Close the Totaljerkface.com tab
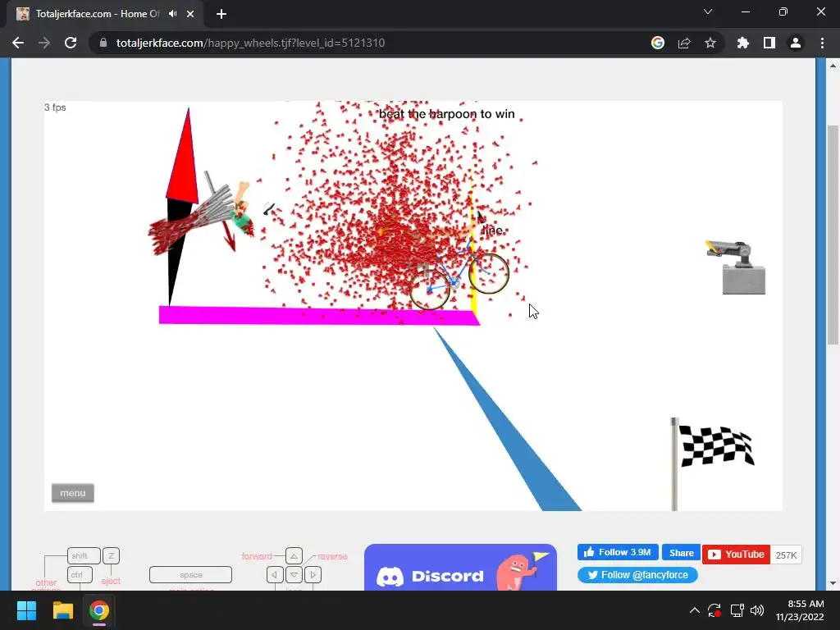 (190, 14)
